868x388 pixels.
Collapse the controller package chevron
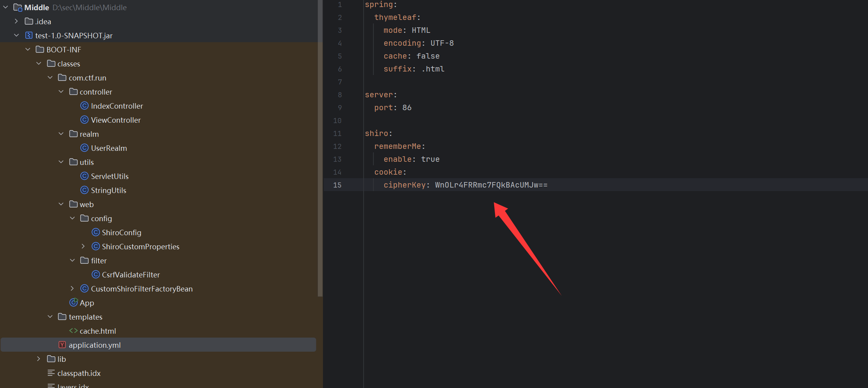61,92
